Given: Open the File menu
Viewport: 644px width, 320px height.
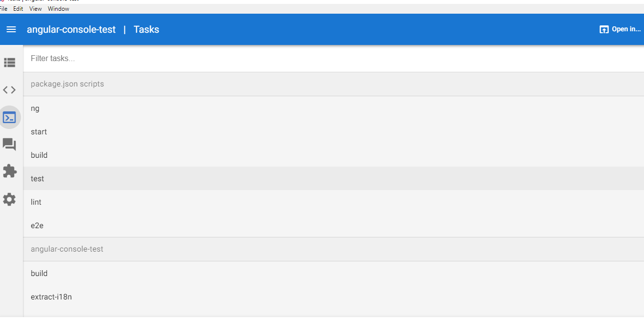Looking at the screenshot, I should [3, 9].
